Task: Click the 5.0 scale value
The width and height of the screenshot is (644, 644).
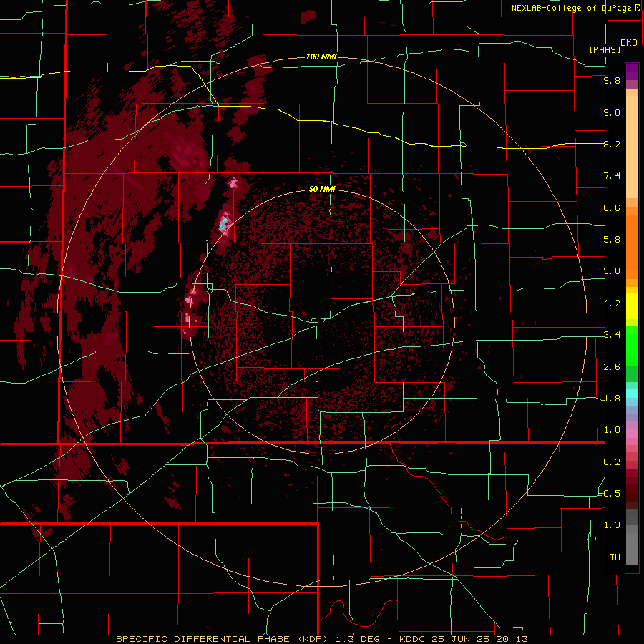Action: tap(612, 271)
